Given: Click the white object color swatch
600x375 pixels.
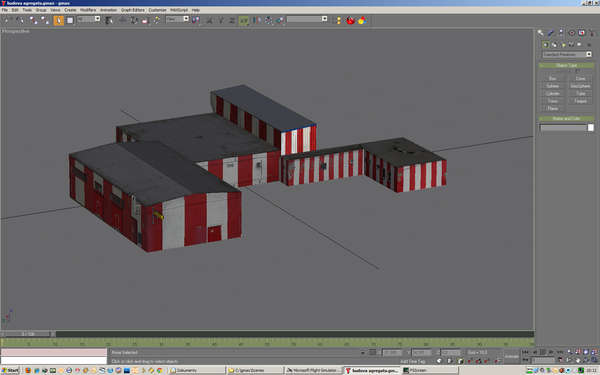Looking at the screenshot, I should coord(591,127).
